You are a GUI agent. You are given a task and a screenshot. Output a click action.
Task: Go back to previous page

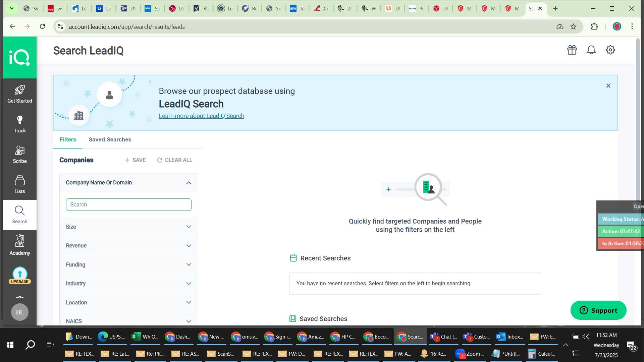[x=12, y=26]
